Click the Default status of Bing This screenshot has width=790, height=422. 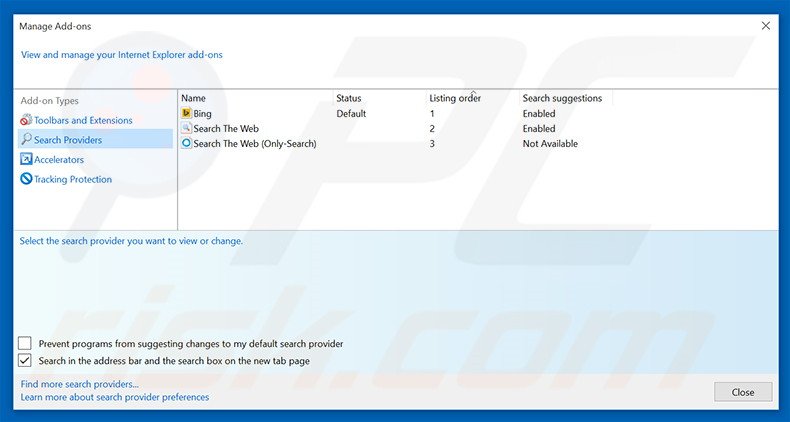(x=351, y=114)
